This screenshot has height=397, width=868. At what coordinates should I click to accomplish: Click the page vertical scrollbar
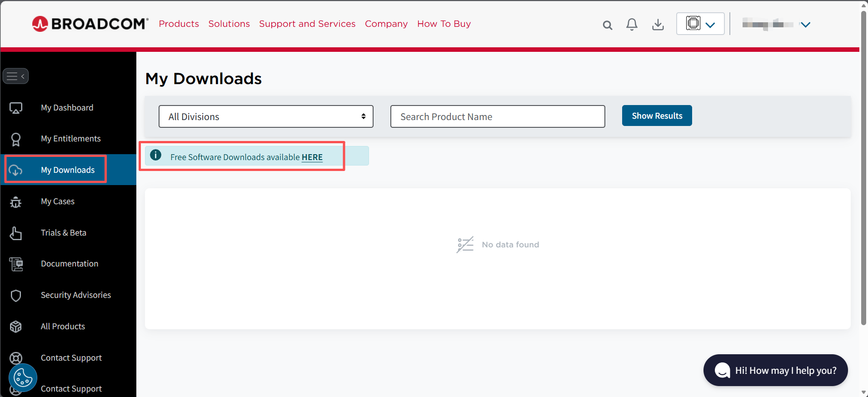click(x=864, y=168)
